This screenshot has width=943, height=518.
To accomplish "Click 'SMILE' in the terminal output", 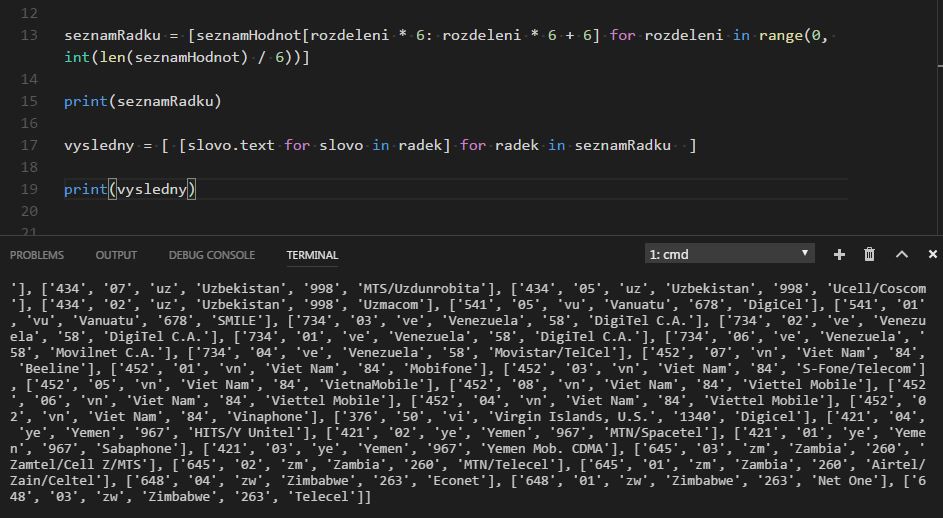I will coord(236,320).
